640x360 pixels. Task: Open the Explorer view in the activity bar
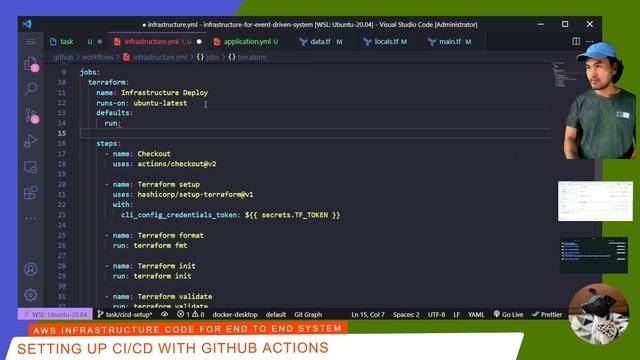pyautogui.click(x=31, y=64)
